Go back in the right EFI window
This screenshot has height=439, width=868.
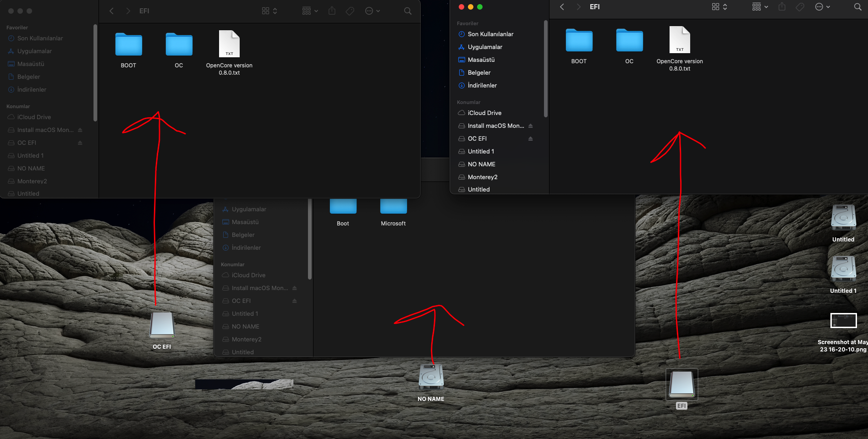pyautogui.click(x=562, y=7)
